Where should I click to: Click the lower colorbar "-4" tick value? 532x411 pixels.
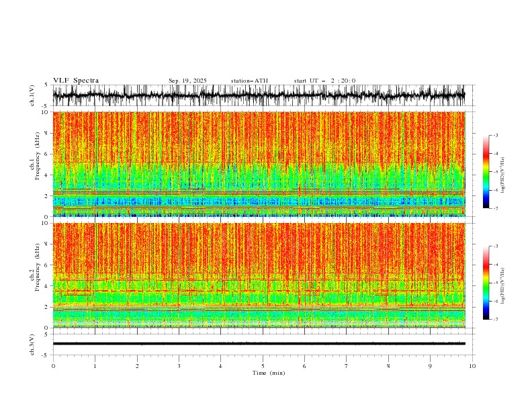495,265
